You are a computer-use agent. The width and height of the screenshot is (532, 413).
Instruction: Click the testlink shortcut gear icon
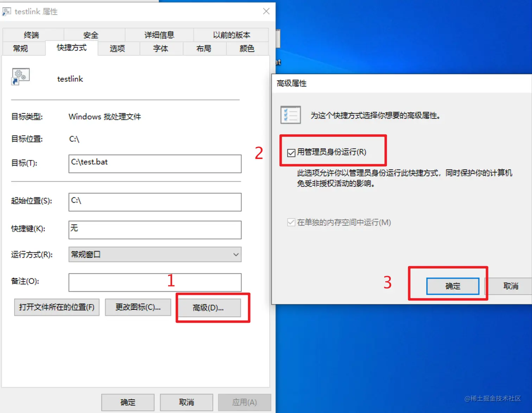(x=20, y=77)
